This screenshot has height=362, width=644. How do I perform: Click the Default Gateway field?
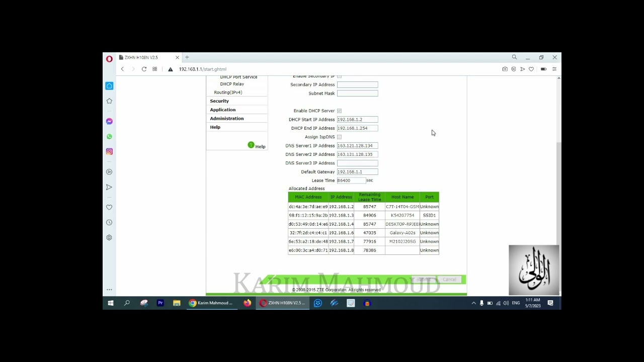coord(357,171)
